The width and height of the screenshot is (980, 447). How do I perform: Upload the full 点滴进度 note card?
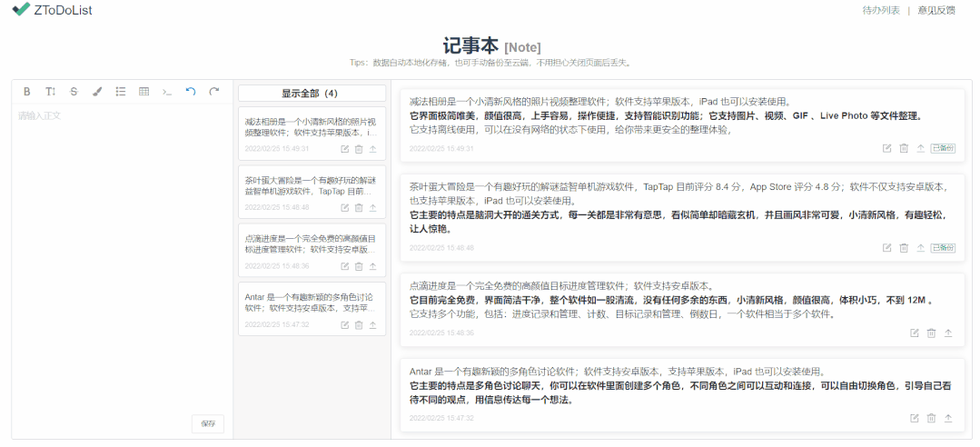tap(948, 333)
